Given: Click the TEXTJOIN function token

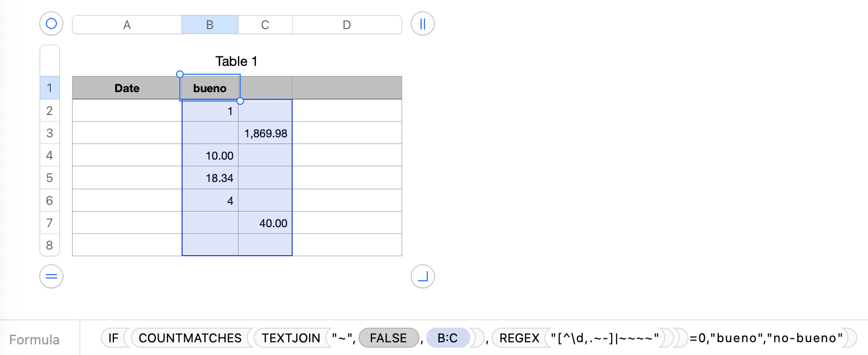Looking at the screenshot, I should tap(290, 338).
